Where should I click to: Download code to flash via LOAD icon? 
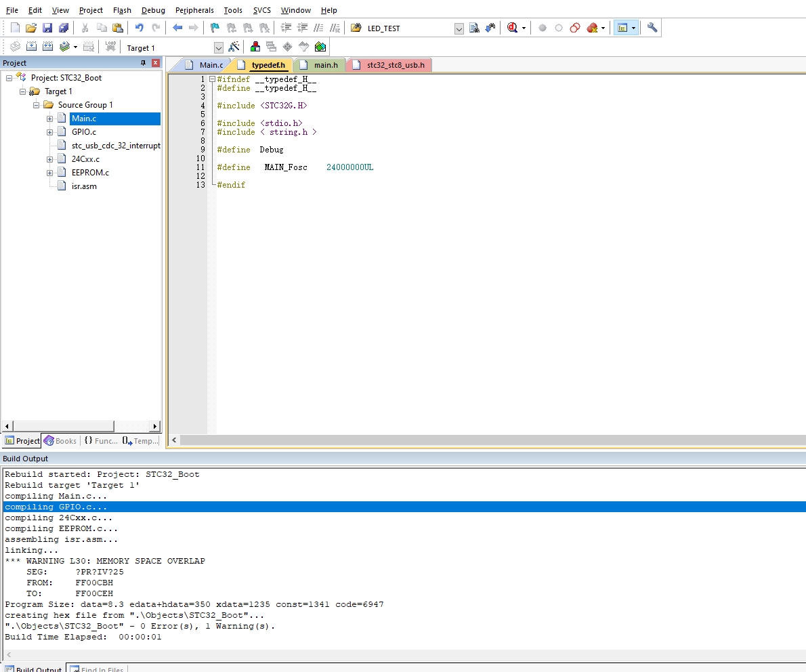[x=110, y=47]
